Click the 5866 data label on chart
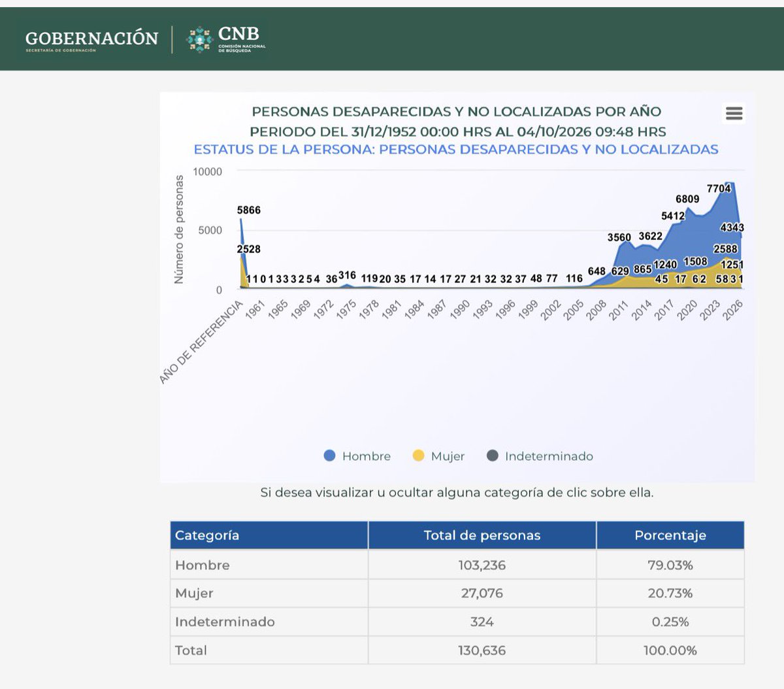The image size is (784, 689). tap(249, 210)
